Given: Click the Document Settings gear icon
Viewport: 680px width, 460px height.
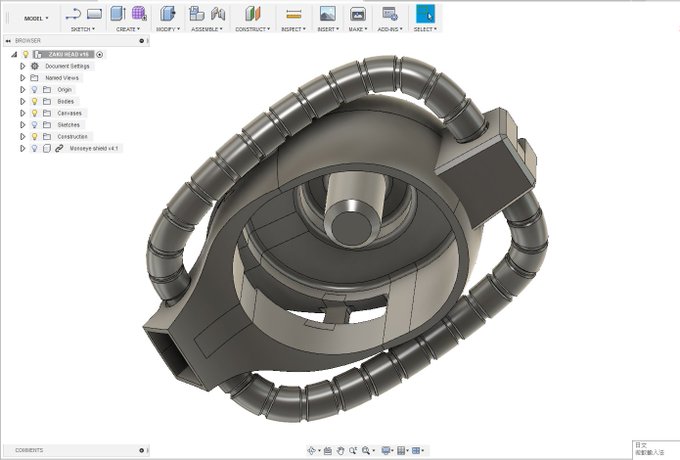Looking at the screenshot, I should [x=35, y=66].
